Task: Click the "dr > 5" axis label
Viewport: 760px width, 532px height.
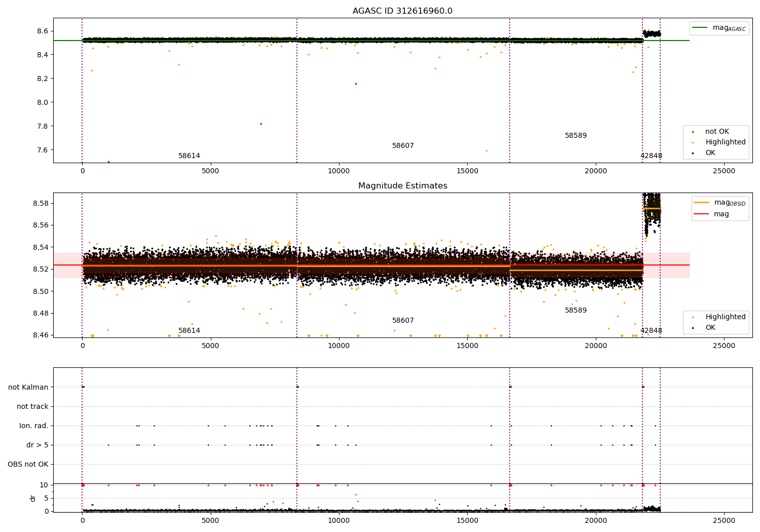Action: (x=37, y=445)
